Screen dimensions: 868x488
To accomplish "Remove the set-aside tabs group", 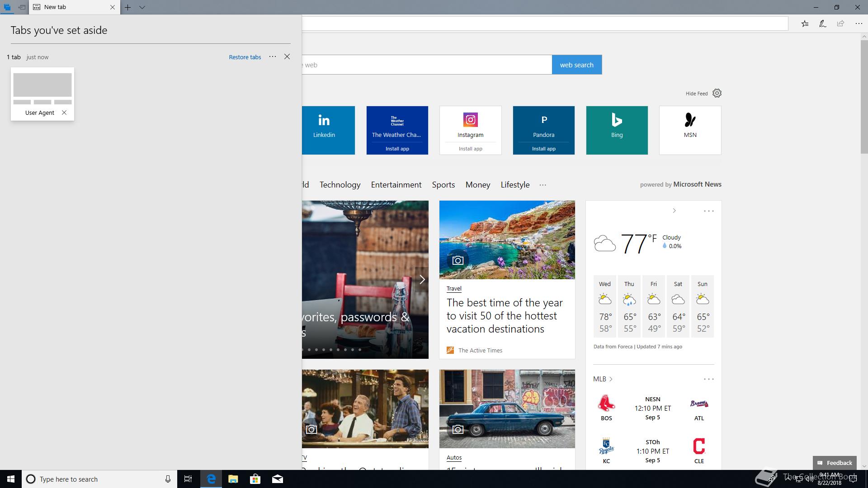I will click(287, 56).
